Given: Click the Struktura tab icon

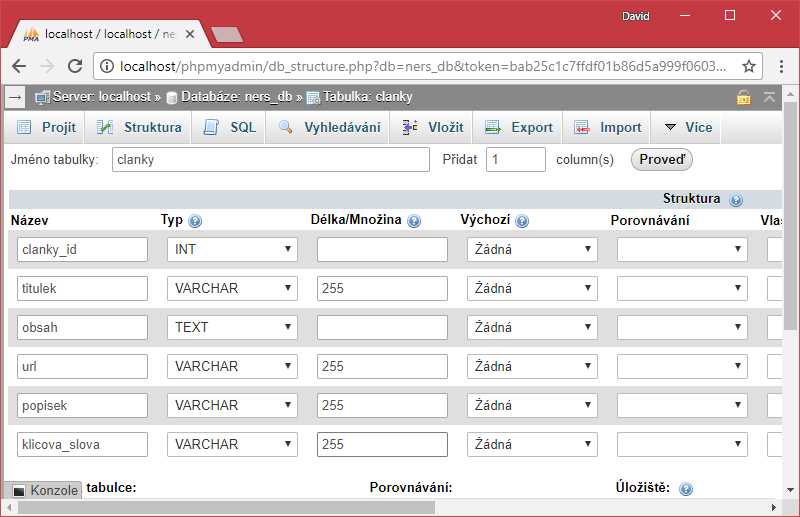Looking at the screenshot, I should pyautogui.click(x=105, y=127).
